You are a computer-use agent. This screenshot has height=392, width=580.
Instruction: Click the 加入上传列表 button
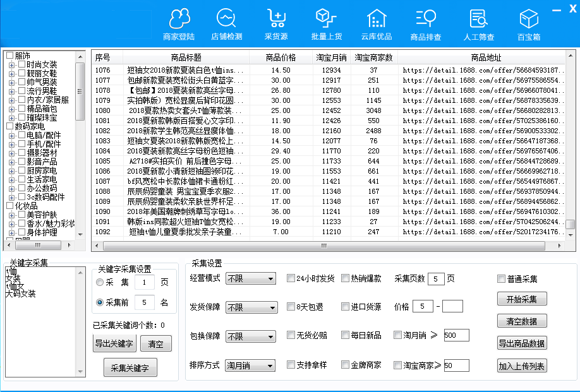(x=521, y=366)
